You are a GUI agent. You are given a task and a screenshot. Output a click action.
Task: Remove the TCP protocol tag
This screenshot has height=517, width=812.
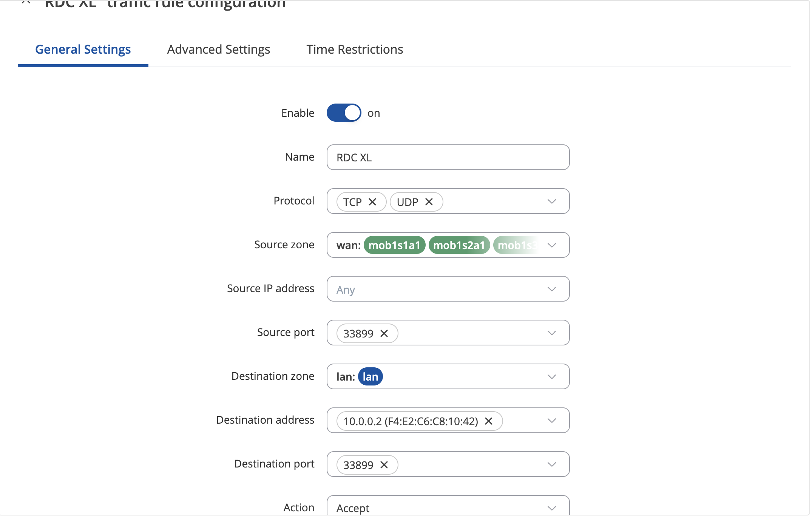[372, 202]
